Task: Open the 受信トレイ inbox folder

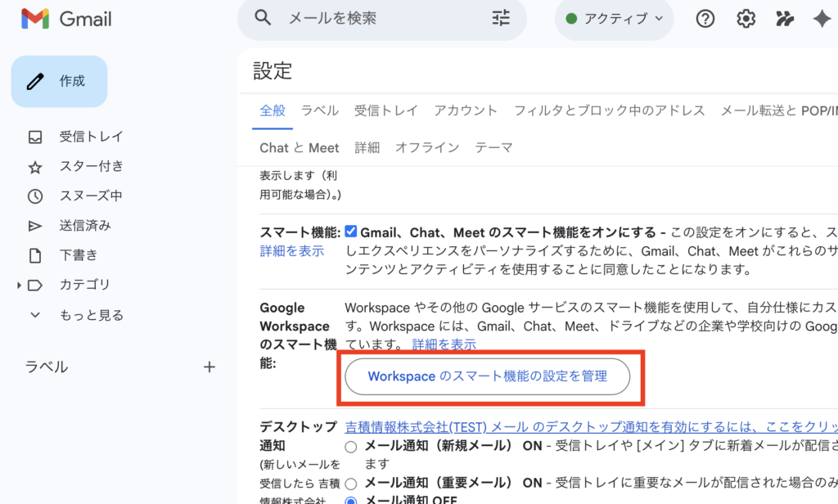Action: pos(91,137)
